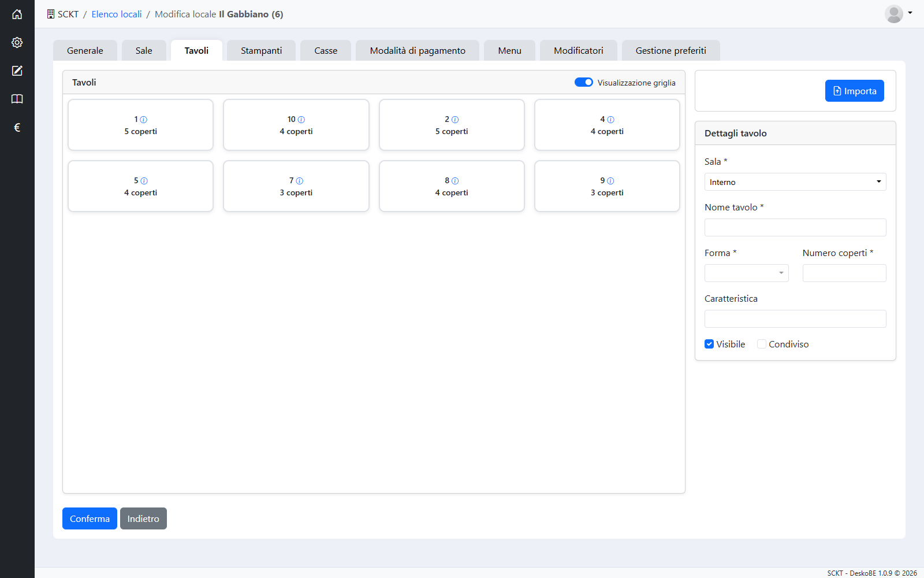The height and width of the screenshot is (578, 924).
Task: Click info icon on table 7
Action: pyautogui.click(x=299, y=181)
